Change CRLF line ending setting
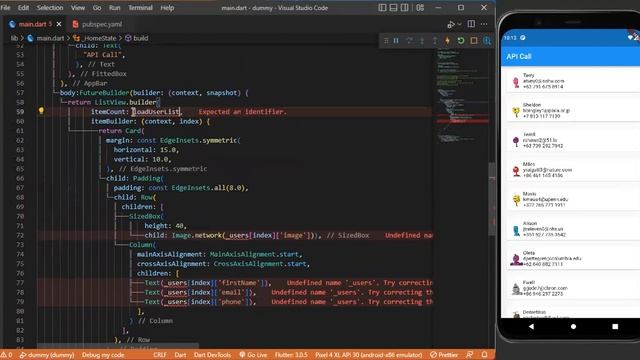Viewport: 640px width, 360px height. 160,355
